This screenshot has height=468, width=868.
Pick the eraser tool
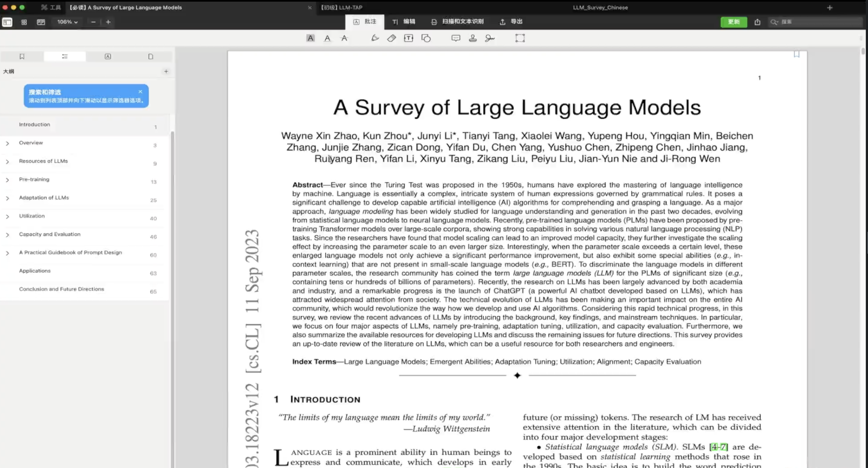click(x=392, y=38)
